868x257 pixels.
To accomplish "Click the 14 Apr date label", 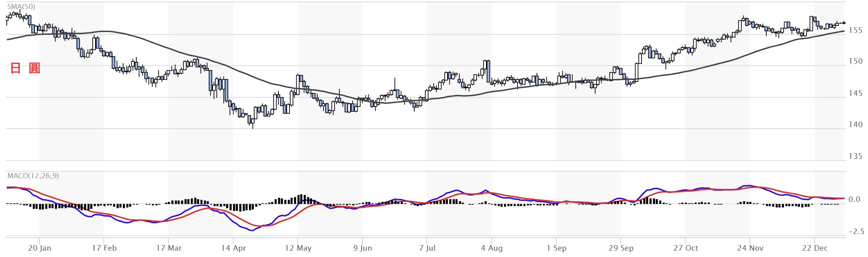I will click(x=233, y=248).
